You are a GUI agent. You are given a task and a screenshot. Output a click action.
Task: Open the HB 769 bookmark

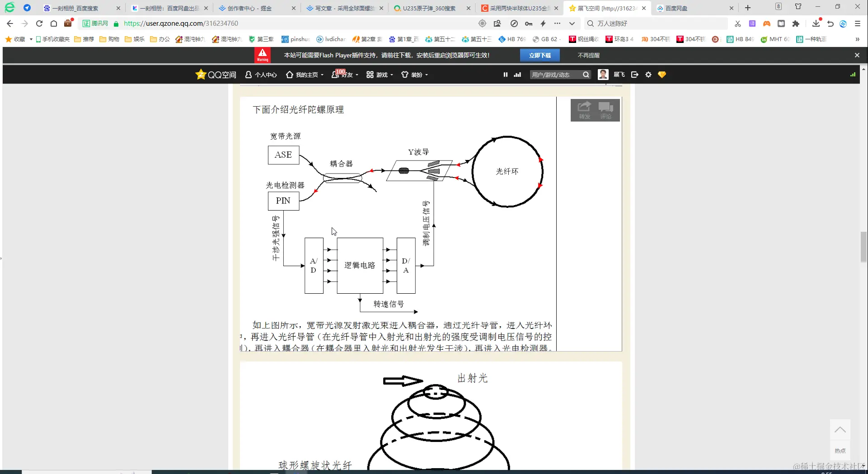[x=512, y=39]
